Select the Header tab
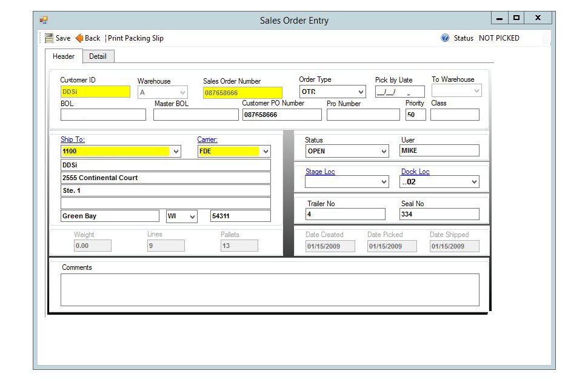The height and width of the screenshot is (382, 588). [x=64, y=56]
